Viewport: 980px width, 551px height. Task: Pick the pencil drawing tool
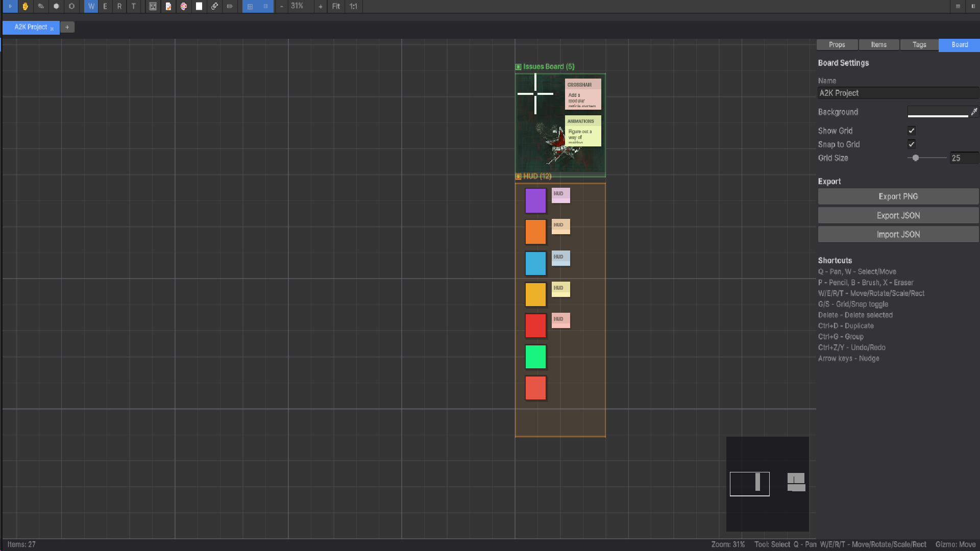pyautogui.click(x=41, y=6)
